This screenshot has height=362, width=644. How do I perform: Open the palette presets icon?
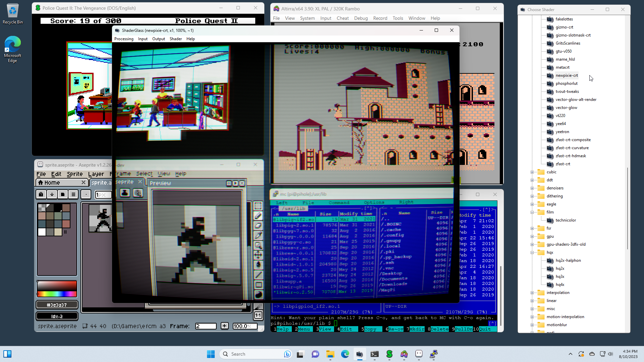click(x=63, y=194)
